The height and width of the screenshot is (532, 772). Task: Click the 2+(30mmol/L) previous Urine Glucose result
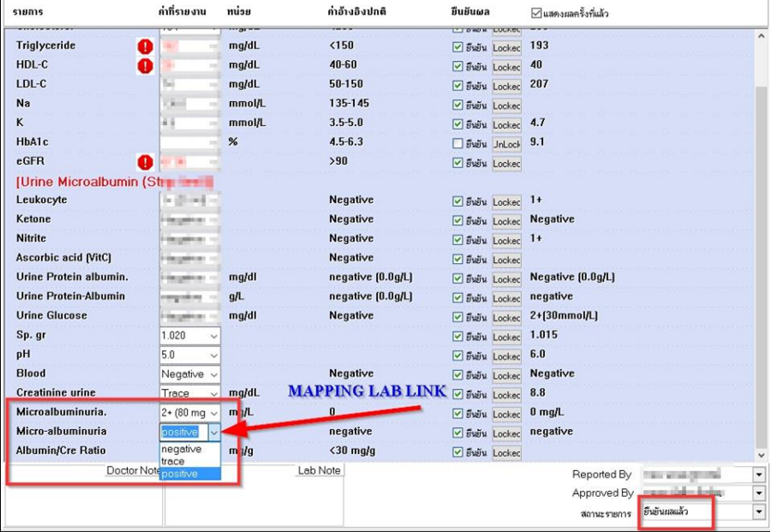[563, 315]
